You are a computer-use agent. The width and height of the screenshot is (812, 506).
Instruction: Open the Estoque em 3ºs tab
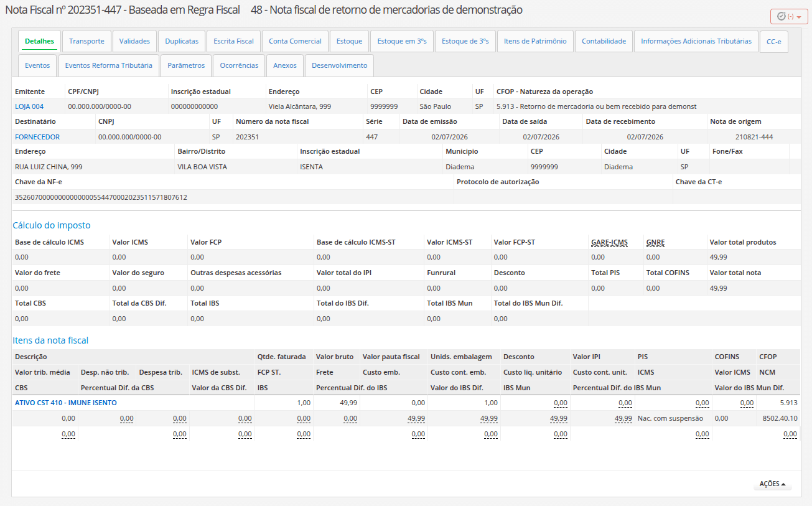[x=402, y=41]
